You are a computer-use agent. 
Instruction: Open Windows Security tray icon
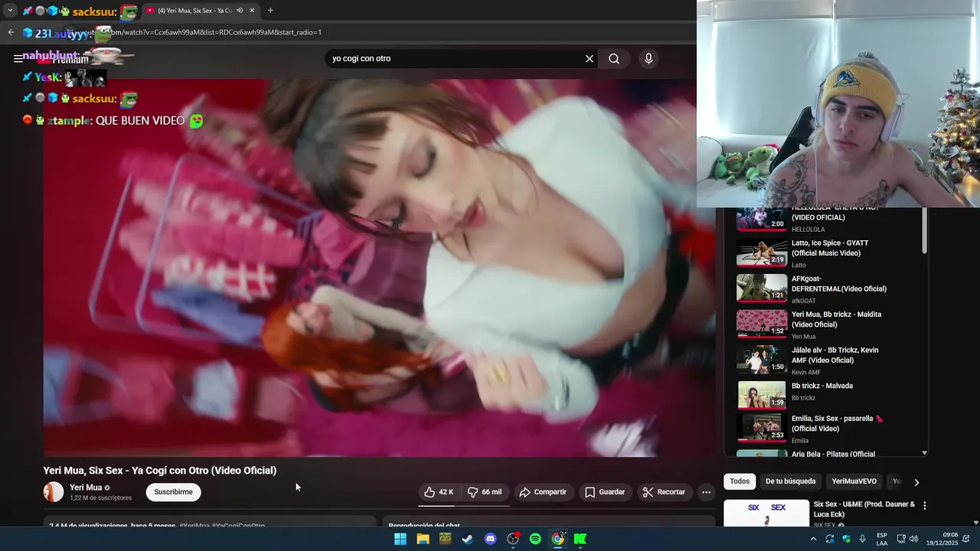click(846, 539)
